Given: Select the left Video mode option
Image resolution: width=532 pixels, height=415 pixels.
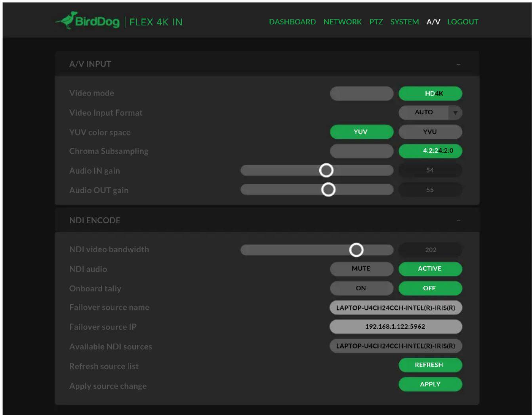Looking at the screenshot, I should click(x=362, y=93).
